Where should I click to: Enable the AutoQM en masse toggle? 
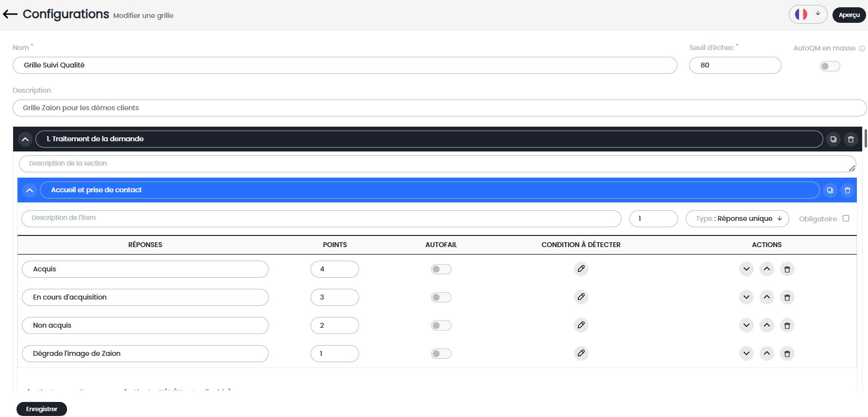point(830,67)
